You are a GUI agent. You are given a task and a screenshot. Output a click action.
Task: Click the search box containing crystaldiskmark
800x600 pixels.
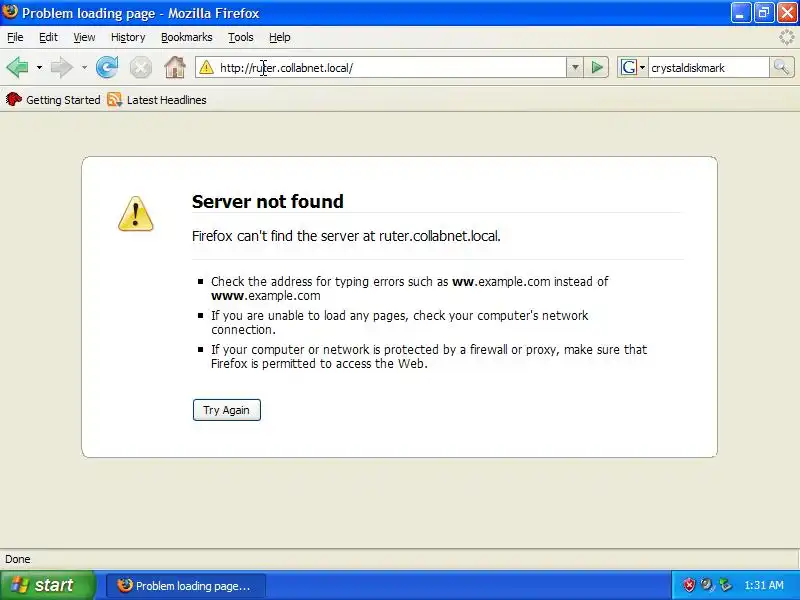pyautogui.click(x=708, y=67)
